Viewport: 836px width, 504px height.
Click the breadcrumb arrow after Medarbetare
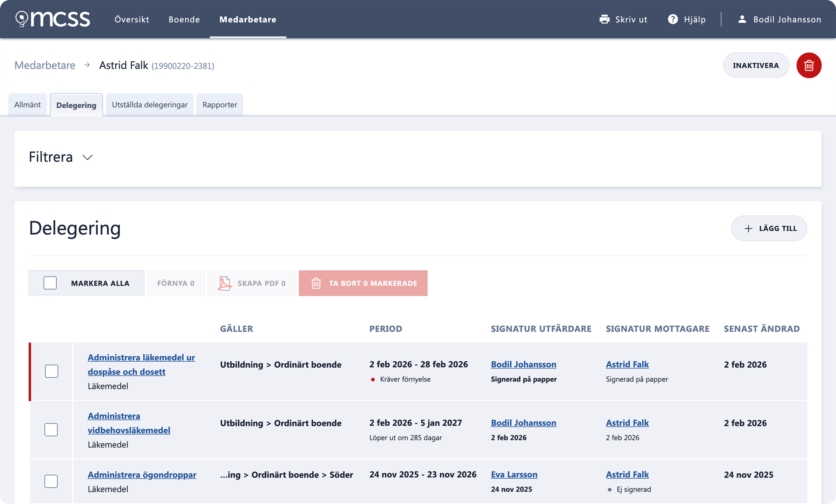point(87,65)
